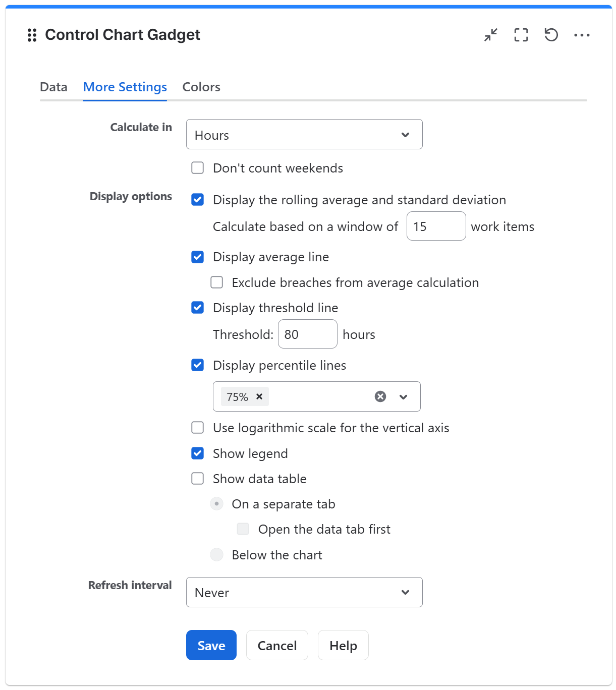Screen dimensions: 616x690
Task: Switch to the Data tab
Action: (x=53, y=87)
